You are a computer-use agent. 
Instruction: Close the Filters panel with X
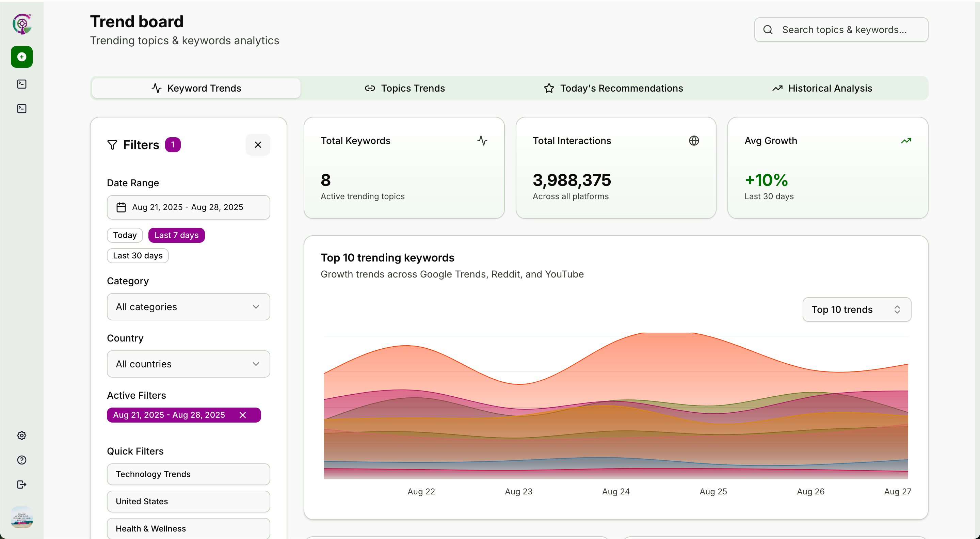[x=258, y=145]
